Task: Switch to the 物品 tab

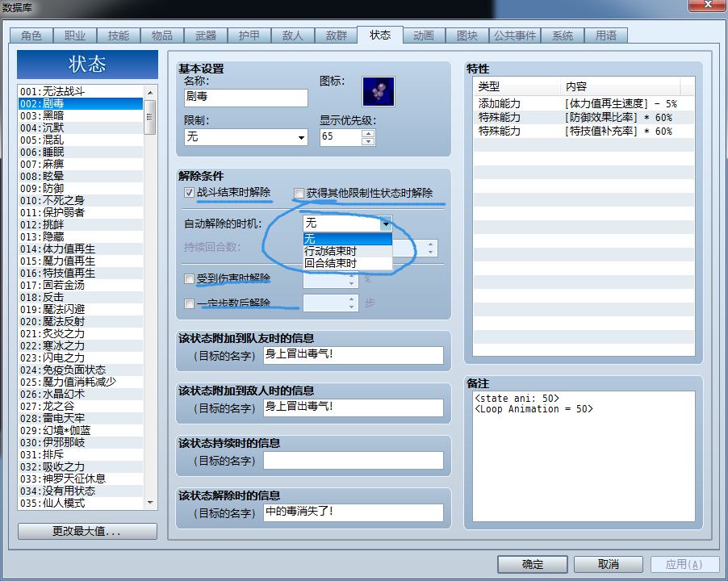Action: 162,36
